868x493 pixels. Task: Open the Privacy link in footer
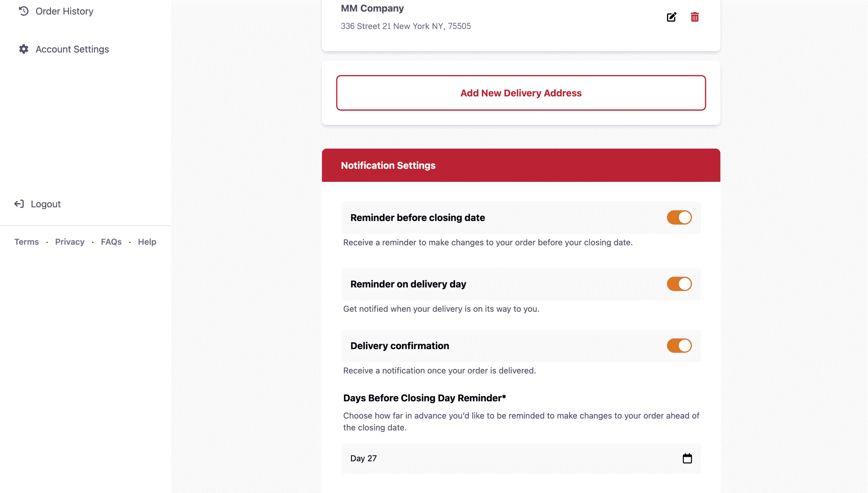[70, 242]
